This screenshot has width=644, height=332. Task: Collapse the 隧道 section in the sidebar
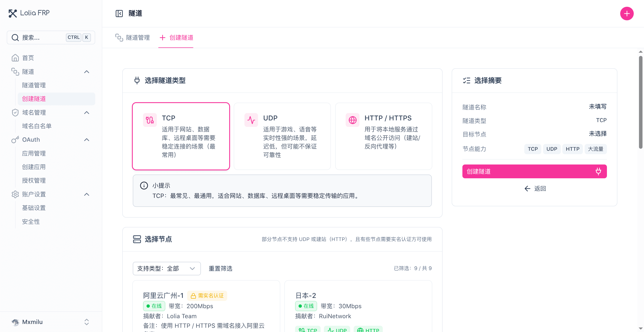coord(86,72)
